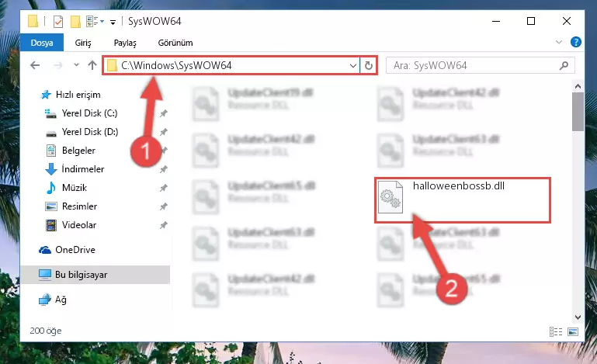
Task: Click the Back navigation arrow
Action: tap(35, 65)
